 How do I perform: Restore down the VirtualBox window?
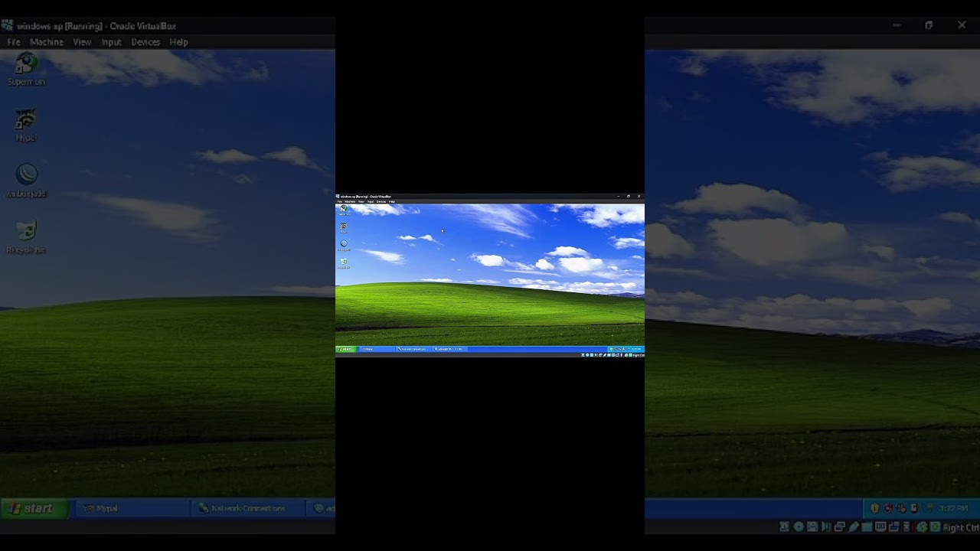[929, 25]
